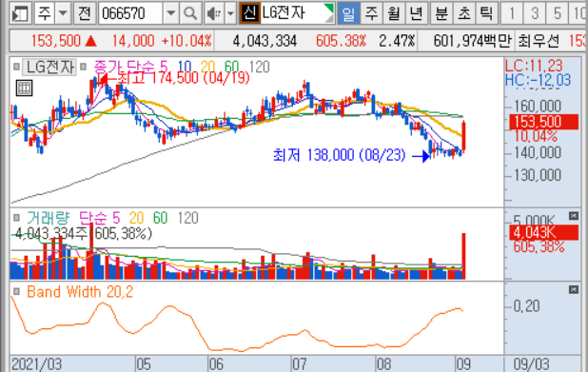Click the 120-day moving average legend

coord(259,68)
